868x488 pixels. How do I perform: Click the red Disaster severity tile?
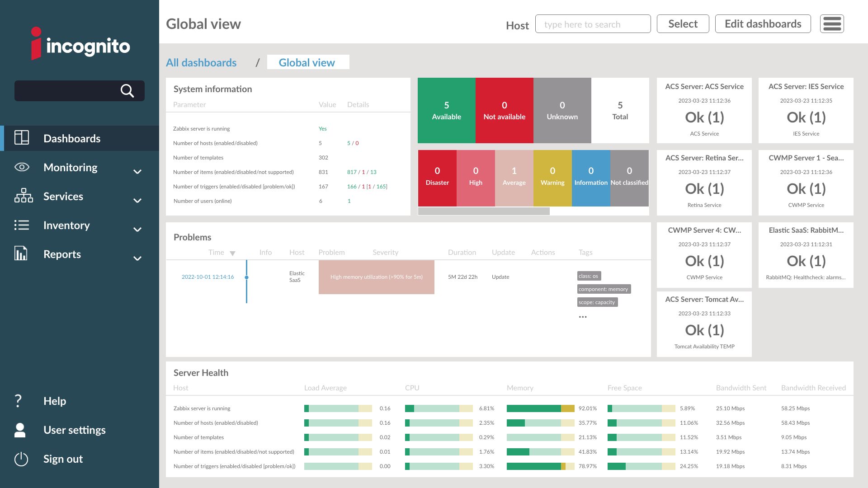tap(437, 178)
